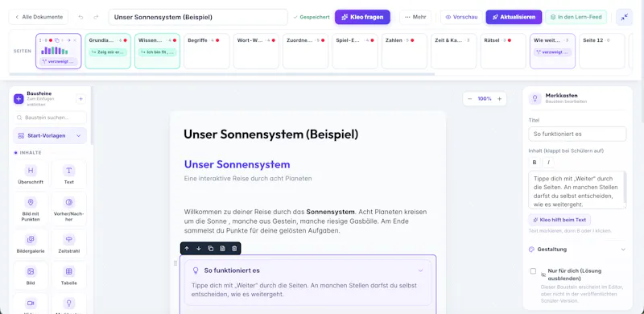
Task: Move the selected block down
Action: [x=198, y=248]
